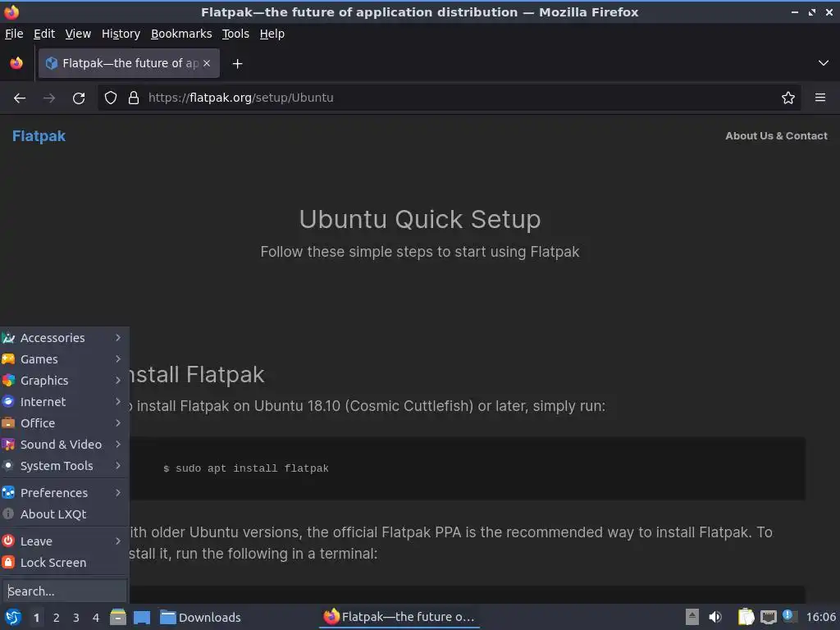Select the Flatpak browser tab
Image resolution: width=840 pixels, height=630 pixels.
click(129, 63)
